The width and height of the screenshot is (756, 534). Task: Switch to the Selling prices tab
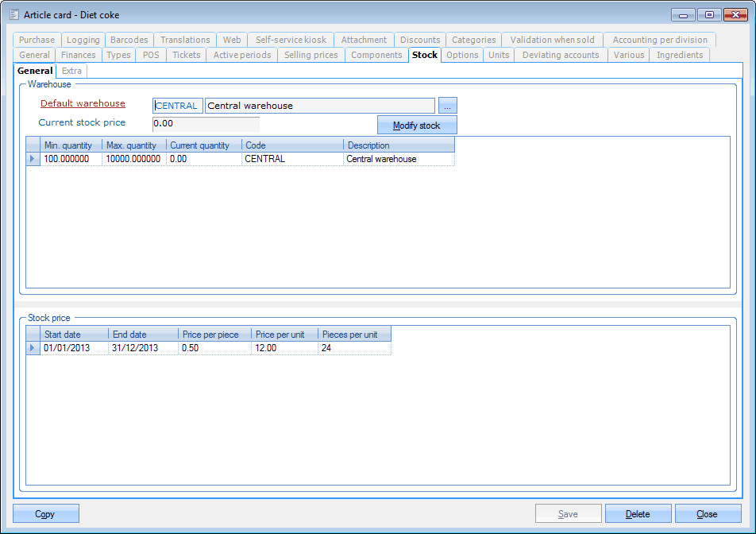[x=310, y=55]
